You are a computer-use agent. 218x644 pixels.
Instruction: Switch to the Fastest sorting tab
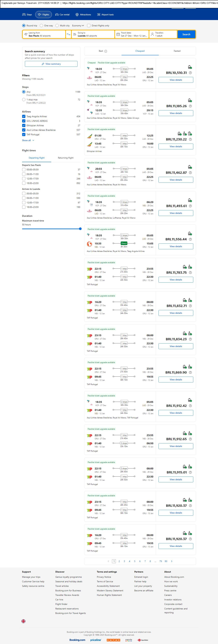coord(177,51)
